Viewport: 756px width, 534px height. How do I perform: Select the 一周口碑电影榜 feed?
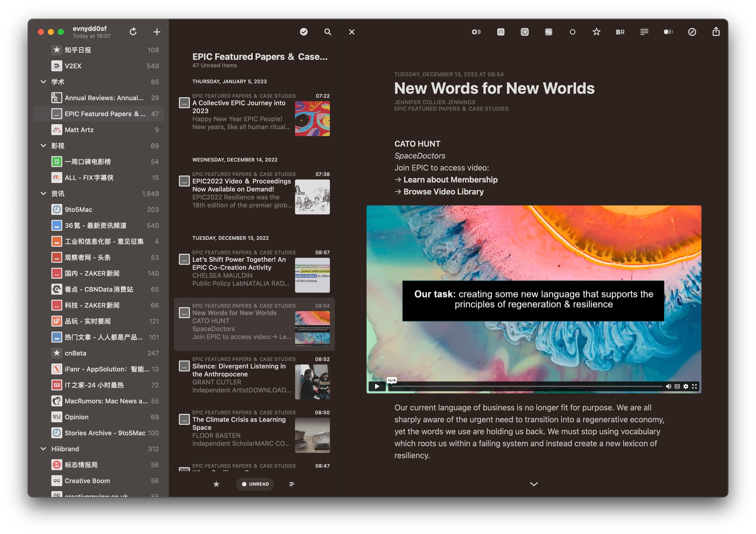pos(98,161)
